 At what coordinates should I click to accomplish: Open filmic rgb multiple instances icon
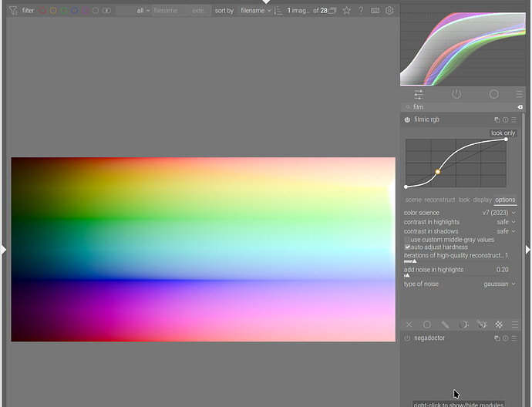coord(497,119)
